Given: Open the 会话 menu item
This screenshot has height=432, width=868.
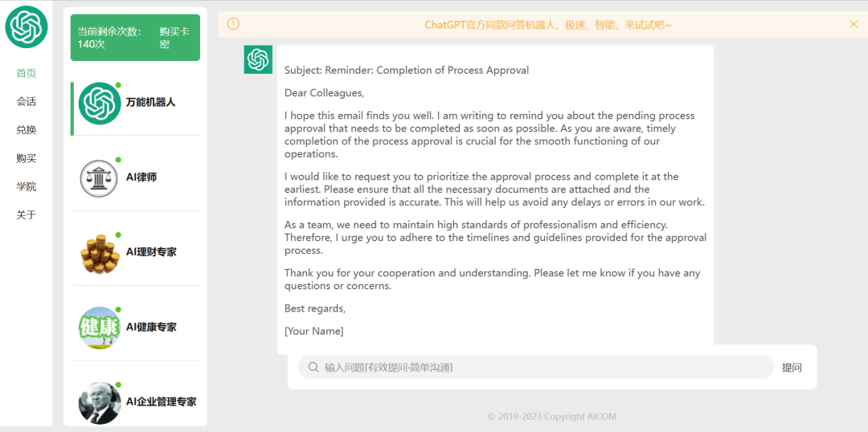Looking at the screenshot, I should (x=26, y=102).
